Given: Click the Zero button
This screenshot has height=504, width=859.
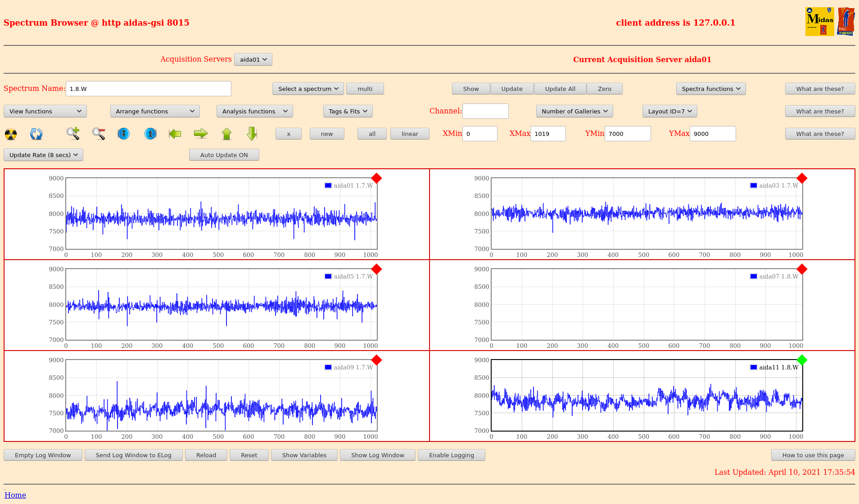Looking at the screenshot, I should tap(605, 89).
